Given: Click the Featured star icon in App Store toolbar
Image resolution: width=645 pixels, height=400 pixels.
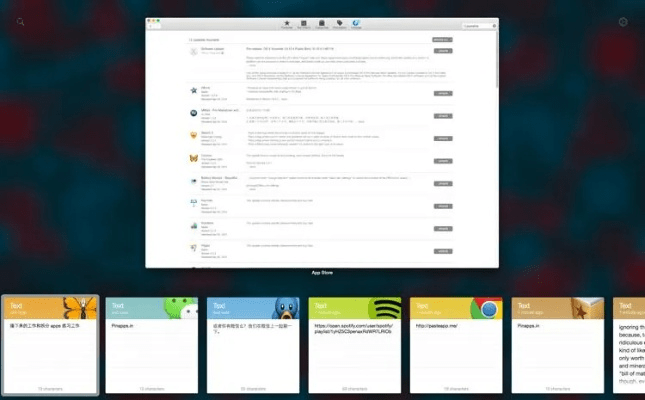Looking at the screenshot, I should click(x=287, y=22).
